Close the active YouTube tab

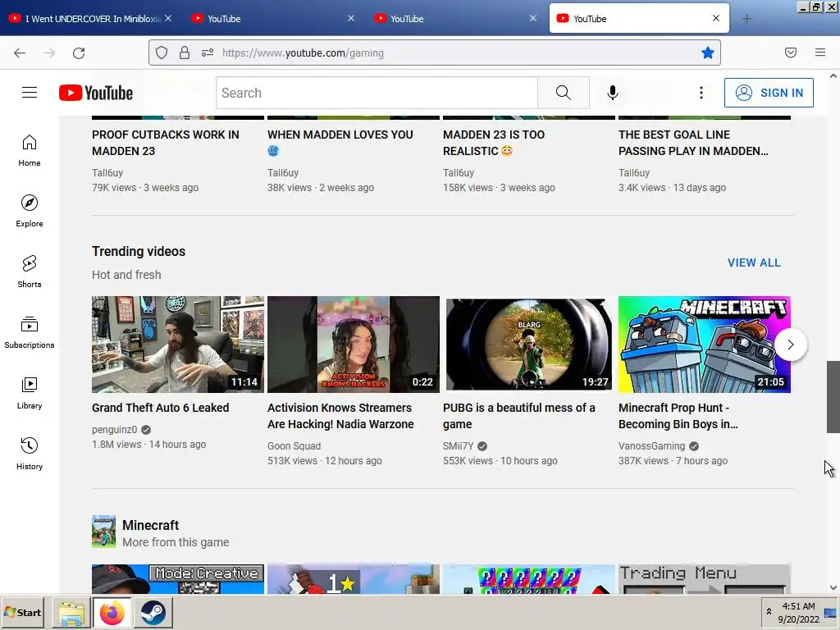point(715,18)
